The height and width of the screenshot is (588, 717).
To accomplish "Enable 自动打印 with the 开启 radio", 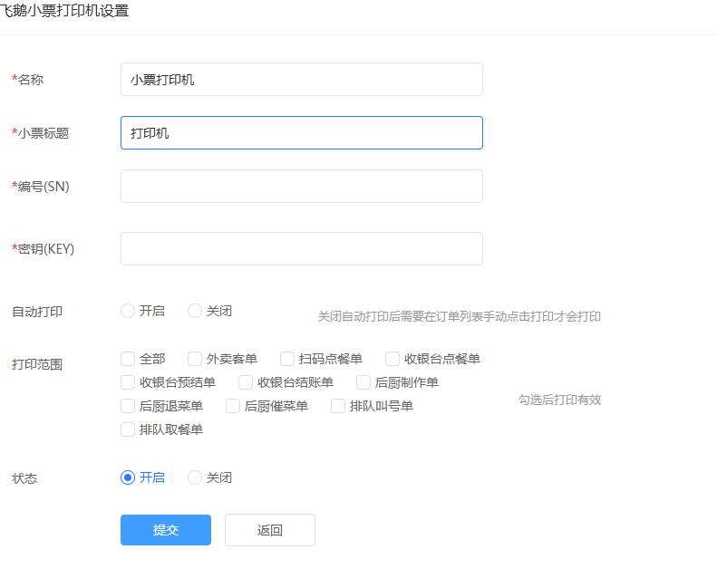I will pyautogui.click(x=128, y=311).
